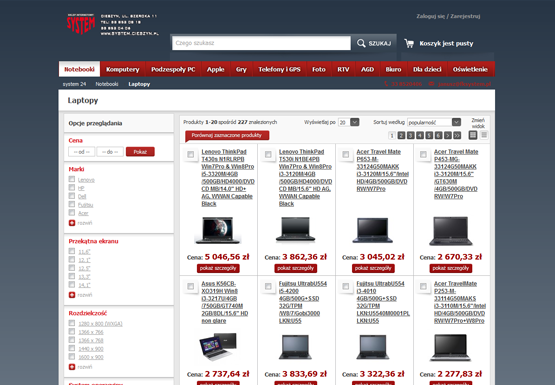Go to next page arrow
This screenshot has height=385, width=555.
[x=448, y=135]
